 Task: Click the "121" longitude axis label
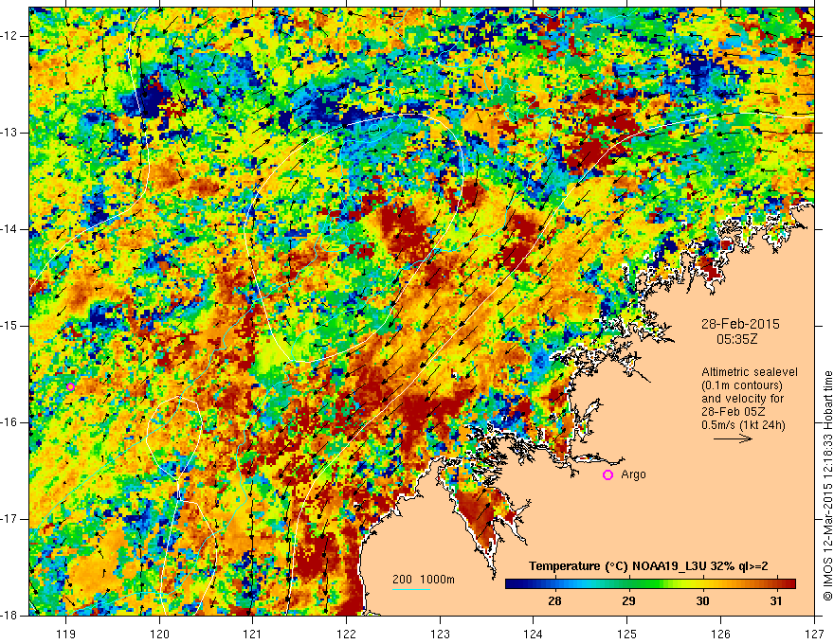point(253,635)
